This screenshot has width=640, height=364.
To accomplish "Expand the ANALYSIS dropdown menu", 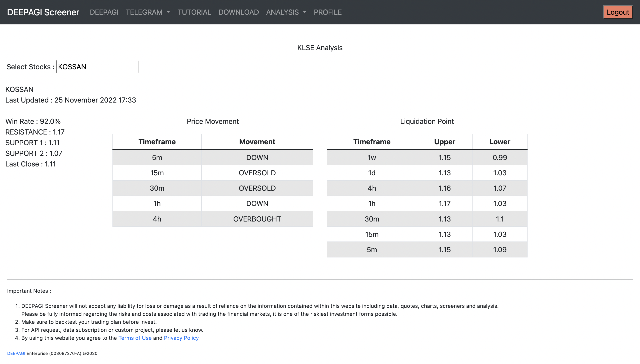I will pos(286,12).
